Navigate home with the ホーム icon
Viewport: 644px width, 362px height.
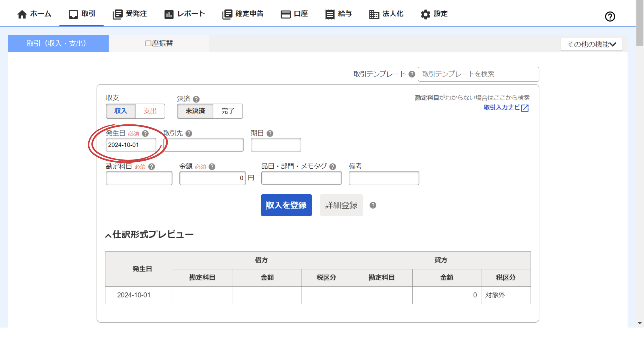pyautogui.click(x=34, y=14)
